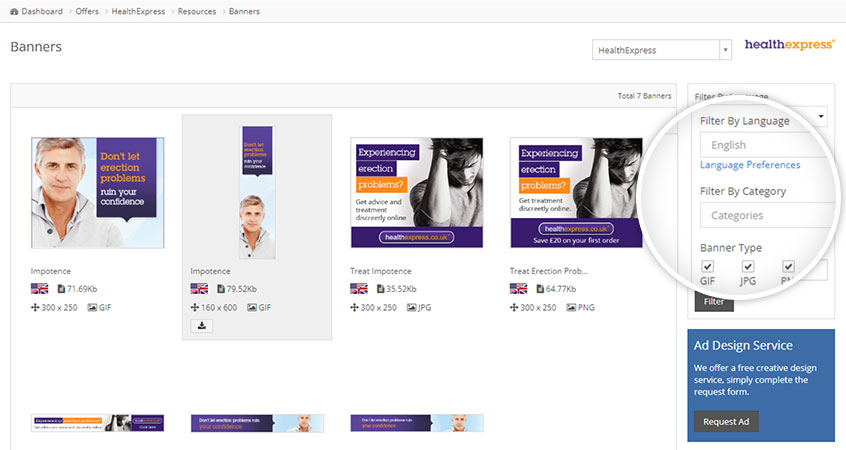Open the second bottom-row leaderboard banner
Viewport: 846px width, 450px height.
coord(257,423)
